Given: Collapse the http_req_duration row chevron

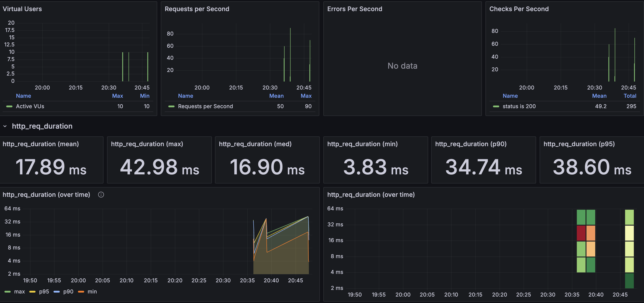Looking at the screenshot, I should [5, 126].
